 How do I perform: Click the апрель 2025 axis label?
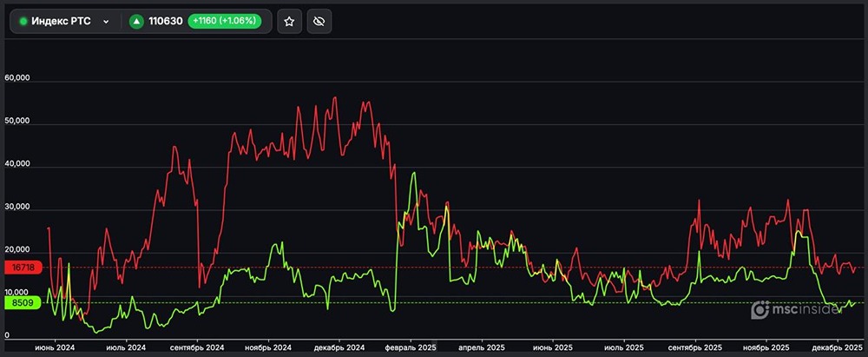click(x=481, y=347)
